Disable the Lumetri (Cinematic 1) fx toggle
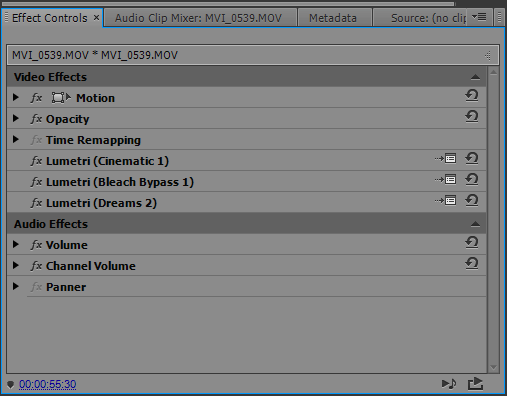 click(x=36, y=161)
